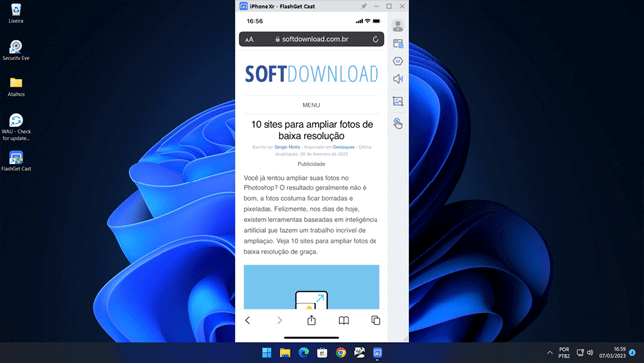Click the window layout icon in Cast sidebar
Image resolution: width=644 pixels, height=363 pixels.
398,44
